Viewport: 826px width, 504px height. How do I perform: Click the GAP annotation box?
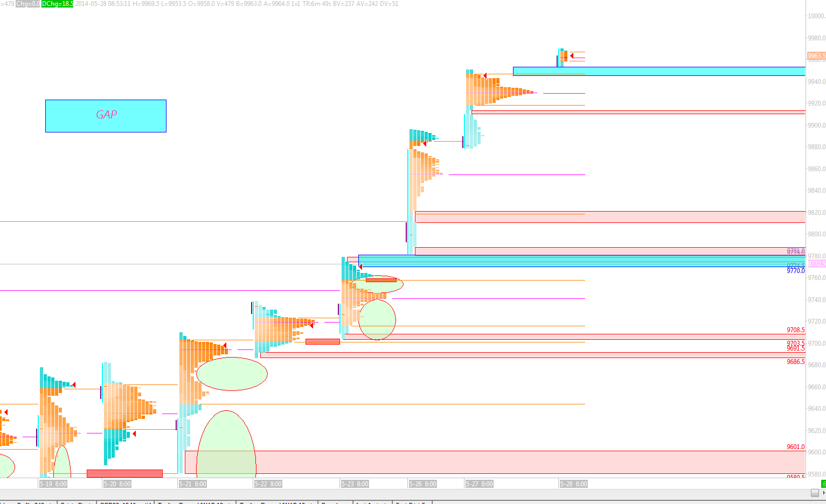click(x=106, y=116)
